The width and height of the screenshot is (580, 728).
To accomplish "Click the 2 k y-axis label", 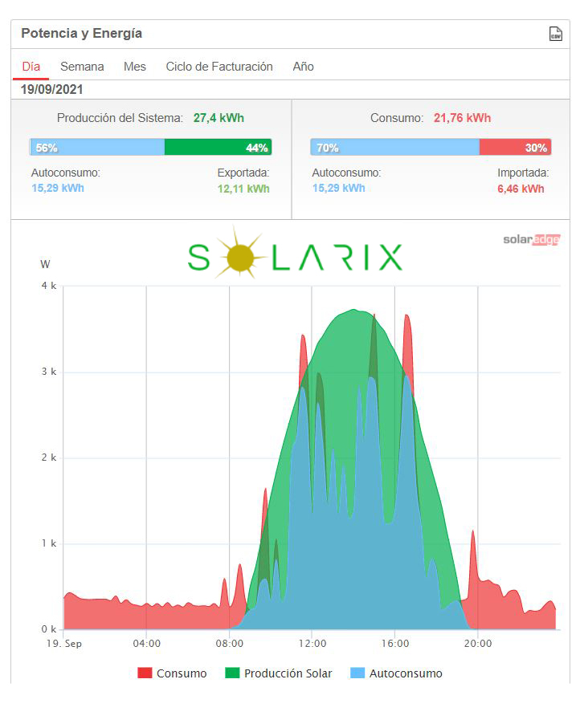I will point(49,458).
